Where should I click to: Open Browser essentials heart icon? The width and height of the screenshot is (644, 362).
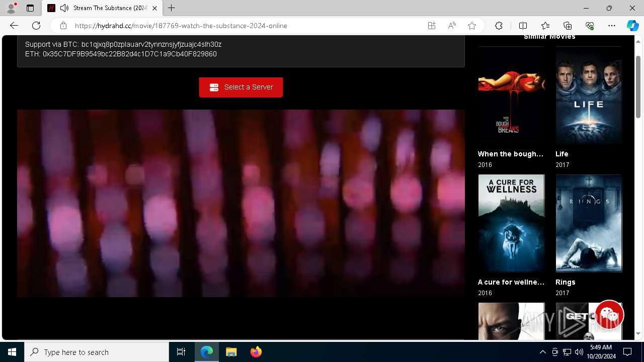pos(590,26)
